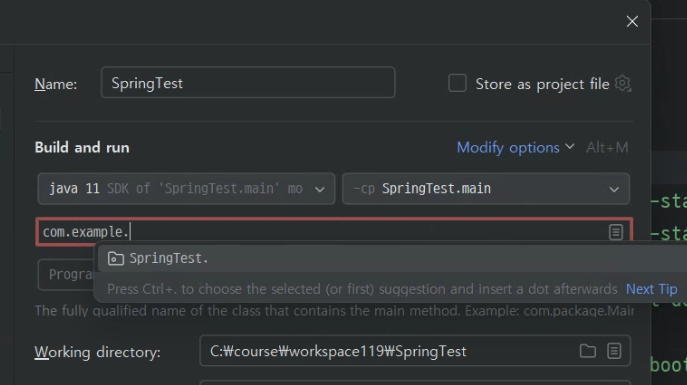Open insert macros icon in Working directory
This screenshot has width=687, height=385.
(614, 351)
